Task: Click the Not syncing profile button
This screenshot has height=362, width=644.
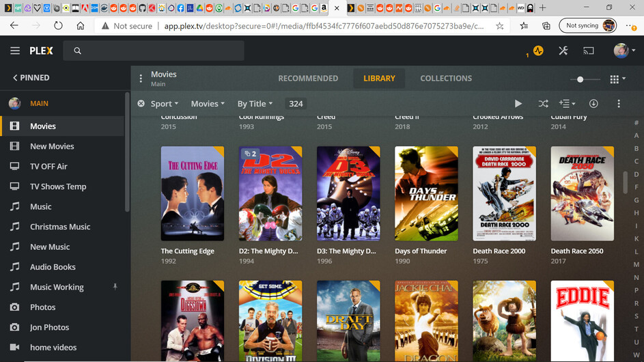Action: click(588, 25)
